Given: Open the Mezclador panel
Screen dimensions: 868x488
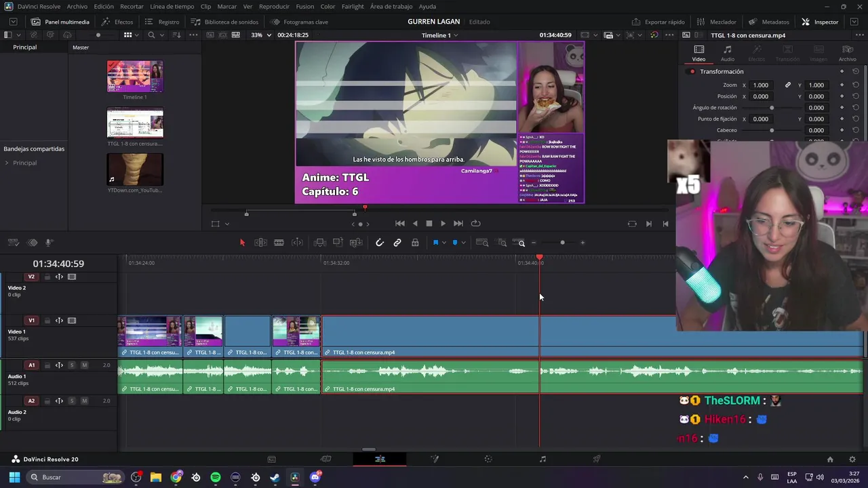Looking at the screenshot, I should click(717, 22).
